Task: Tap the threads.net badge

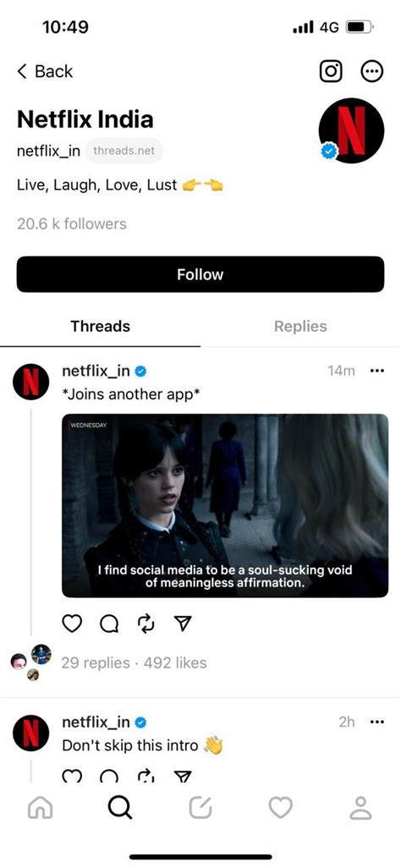Action: (124, 151)
